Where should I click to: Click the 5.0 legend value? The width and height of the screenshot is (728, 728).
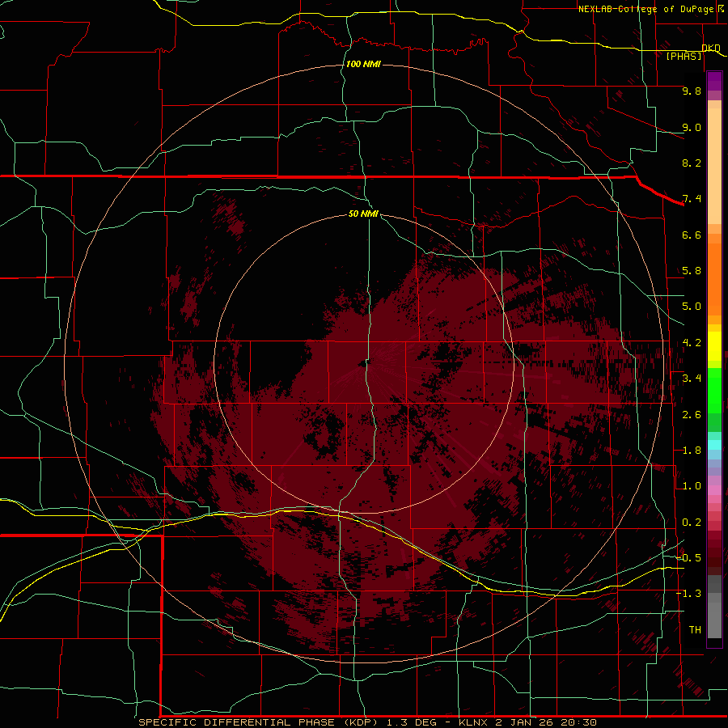(692, 307)
